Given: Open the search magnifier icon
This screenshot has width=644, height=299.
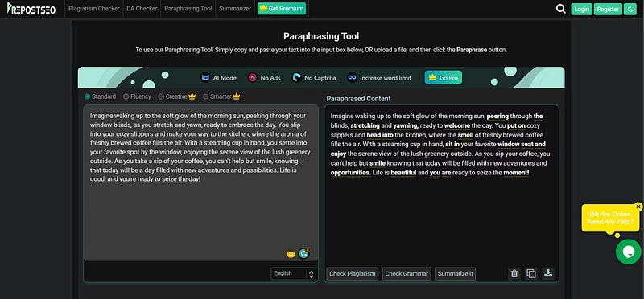Looking at the screenshot, I should click(x=560, y=9).
